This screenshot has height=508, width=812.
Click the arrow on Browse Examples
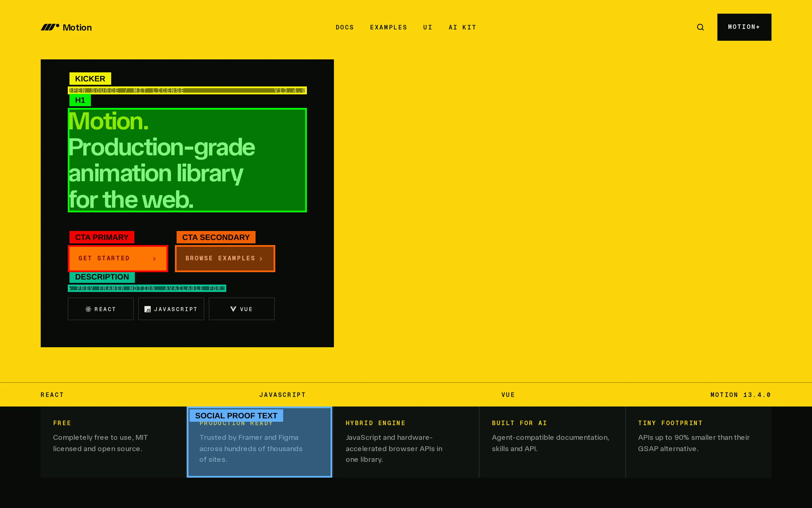(x=261, y=259)
